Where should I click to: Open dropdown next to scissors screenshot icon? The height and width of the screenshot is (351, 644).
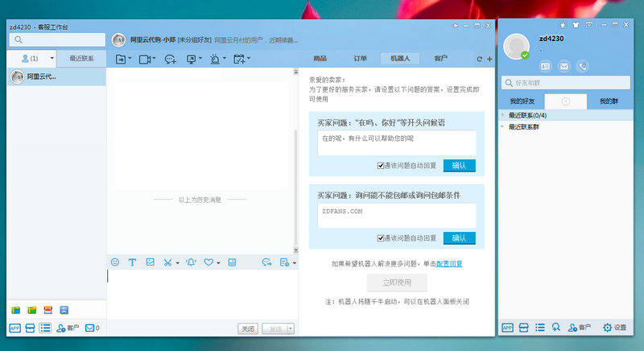177,262
